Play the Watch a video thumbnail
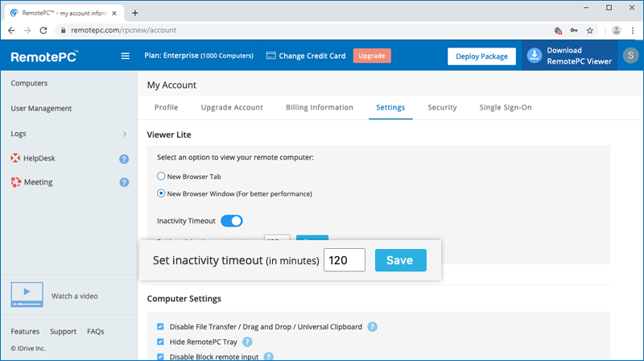This screenshot has width=644, height=361. [27, 294]
